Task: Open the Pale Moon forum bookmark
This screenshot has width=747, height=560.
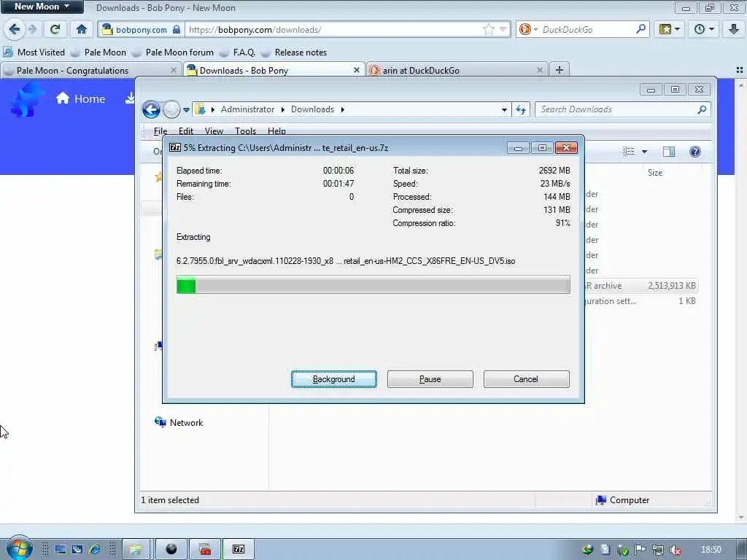Action: [172, 52]
